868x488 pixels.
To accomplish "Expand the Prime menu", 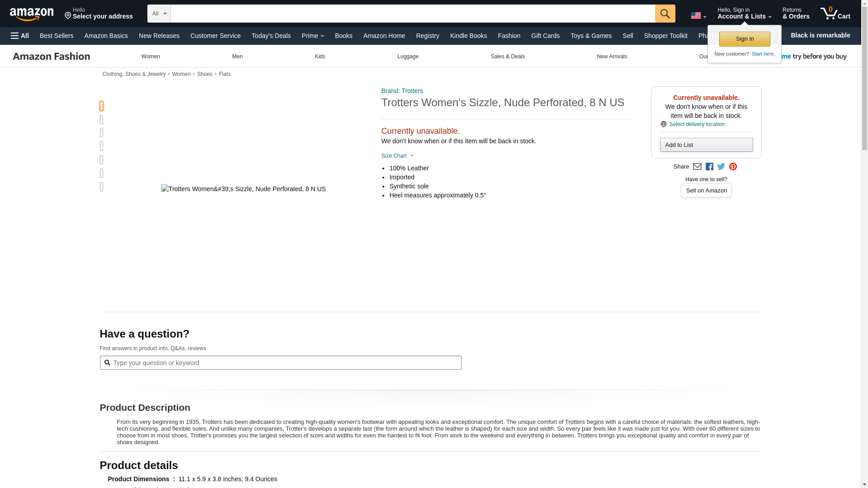I will 312,36.
